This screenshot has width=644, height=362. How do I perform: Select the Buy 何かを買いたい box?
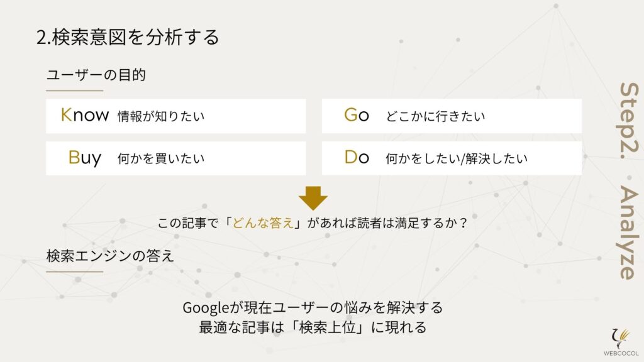click(x=176, y=158)
